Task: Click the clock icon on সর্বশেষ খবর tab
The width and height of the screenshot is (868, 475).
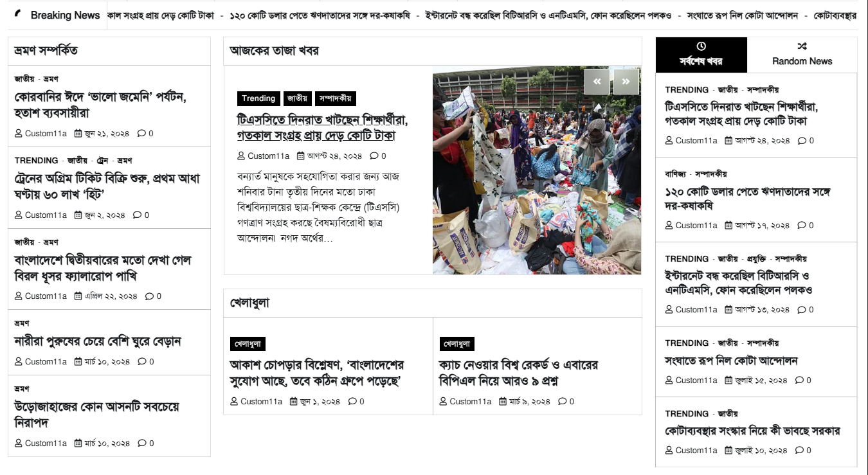Action: click(x=701, y=46)
